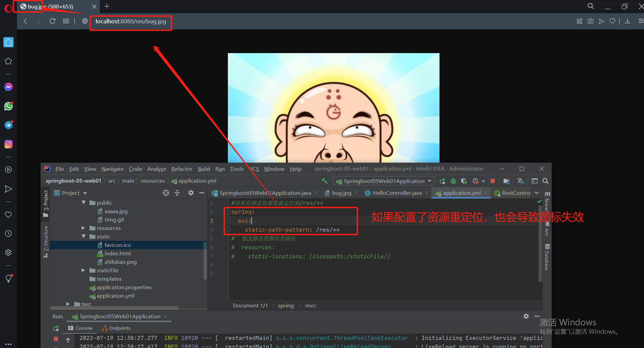This screenshot has height=348, width=644.
Task: Open the Refactor menu
Action: point(181,169)
